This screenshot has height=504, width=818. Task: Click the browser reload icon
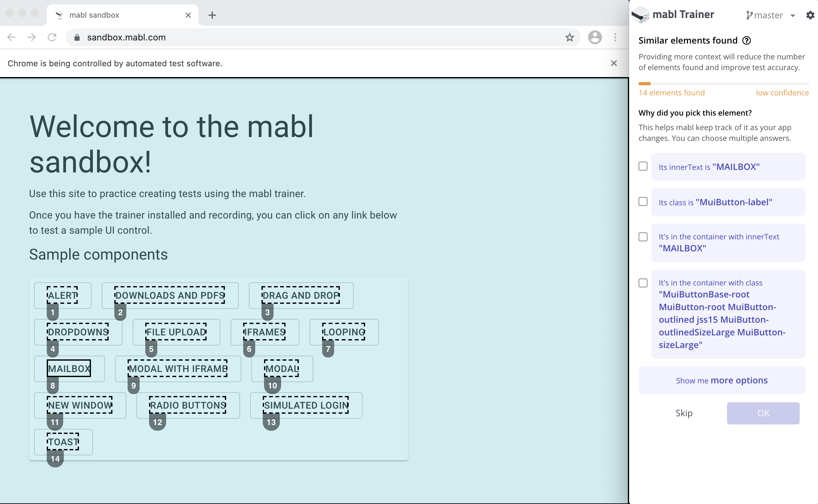pos(52,37)
